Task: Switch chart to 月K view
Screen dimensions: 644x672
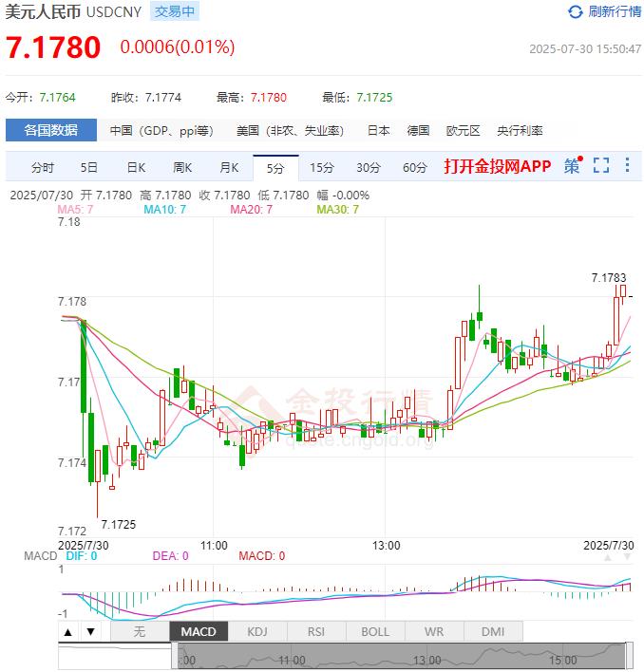Action: click(x=229, y=168)
